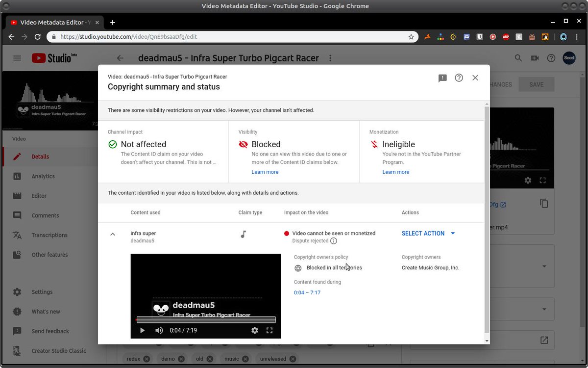
Task: Open the SELECT ACTION dropdown
Action: (x=429, y=234)
